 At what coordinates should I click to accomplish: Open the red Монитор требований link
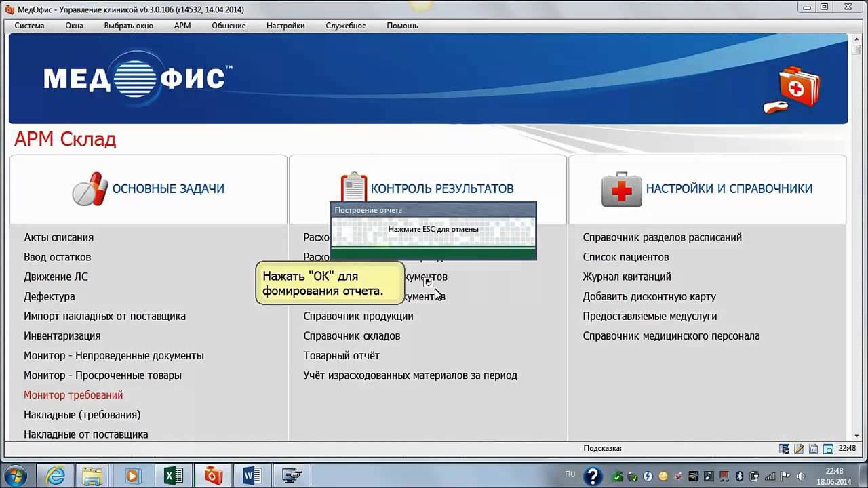pos(73,394)
